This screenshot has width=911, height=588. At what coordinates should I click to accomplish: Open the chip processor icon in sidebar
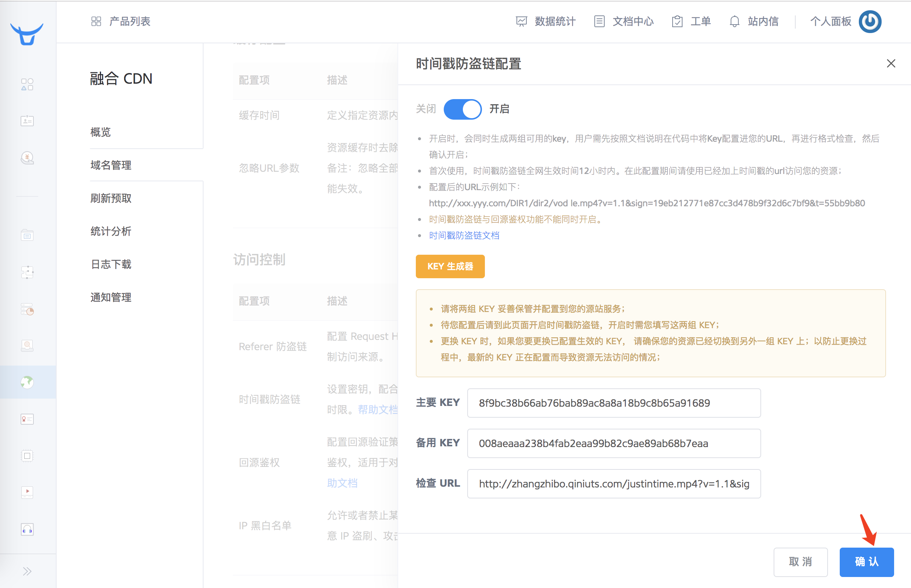click(x=27, y=456)
